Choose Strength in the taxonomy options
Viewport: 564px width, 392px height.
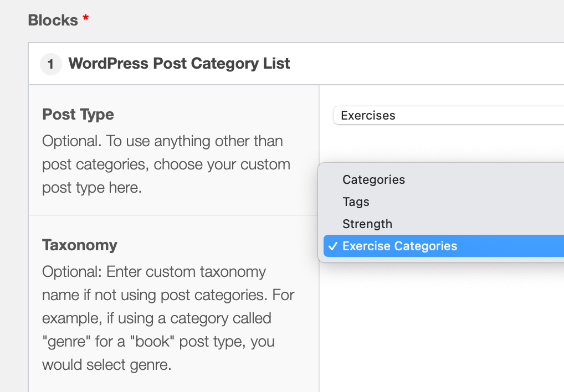pos(367,224)
